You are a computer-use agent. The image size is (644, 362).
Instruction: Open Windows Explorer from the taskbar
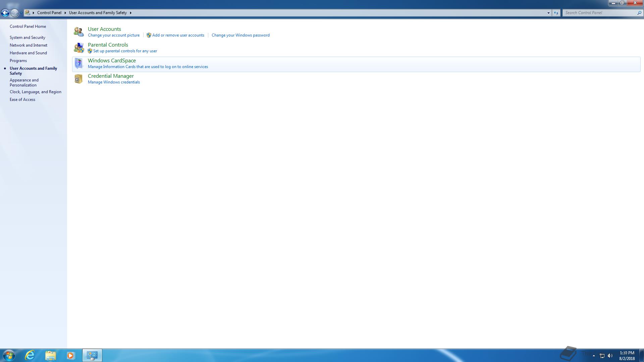click(50, 355)
